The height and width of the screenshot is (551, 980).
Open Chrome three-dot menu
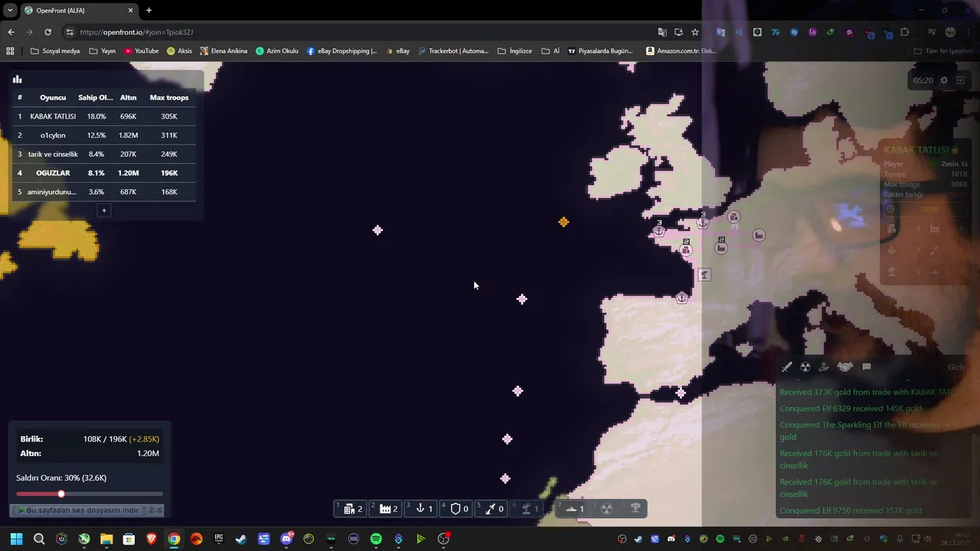(968, 32)
